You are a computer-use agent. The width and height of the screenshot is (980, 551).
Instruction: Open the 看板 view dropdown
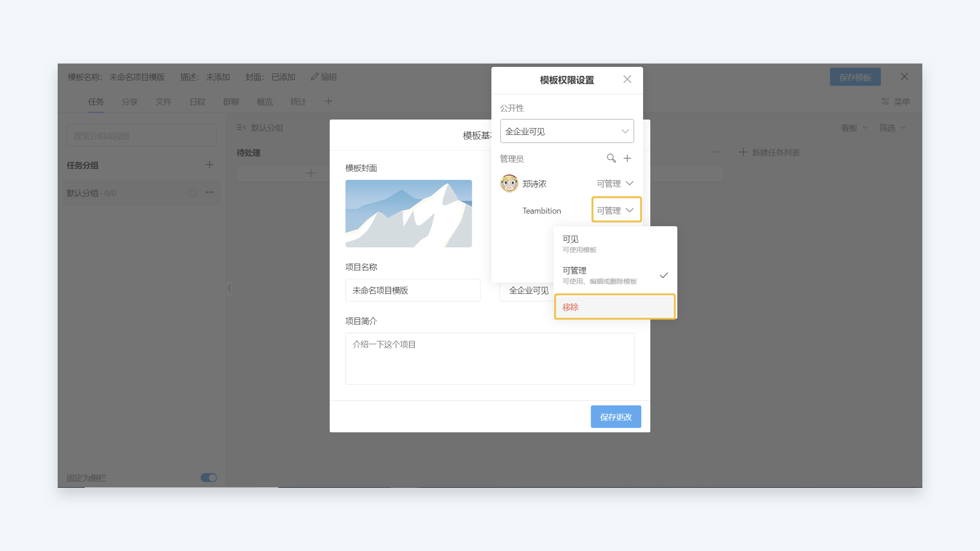pyautogui.click(x=854, y=128)
